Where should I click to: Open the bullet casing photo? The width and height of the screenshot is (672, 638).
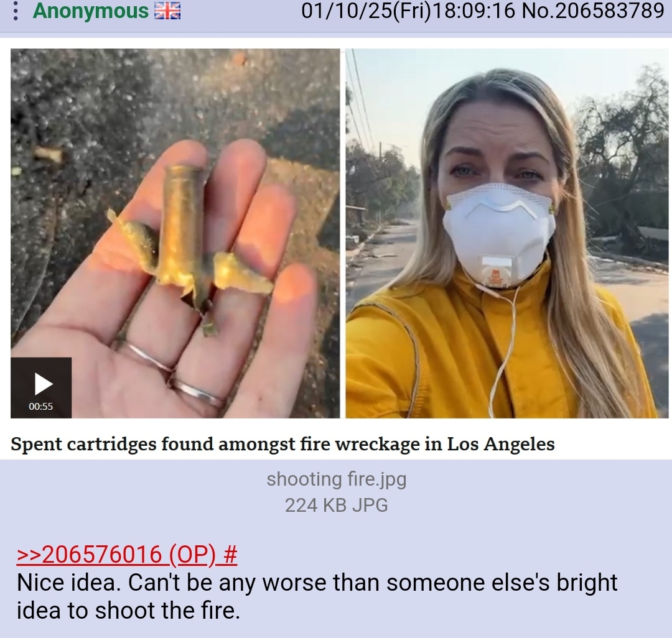[175, 233]
